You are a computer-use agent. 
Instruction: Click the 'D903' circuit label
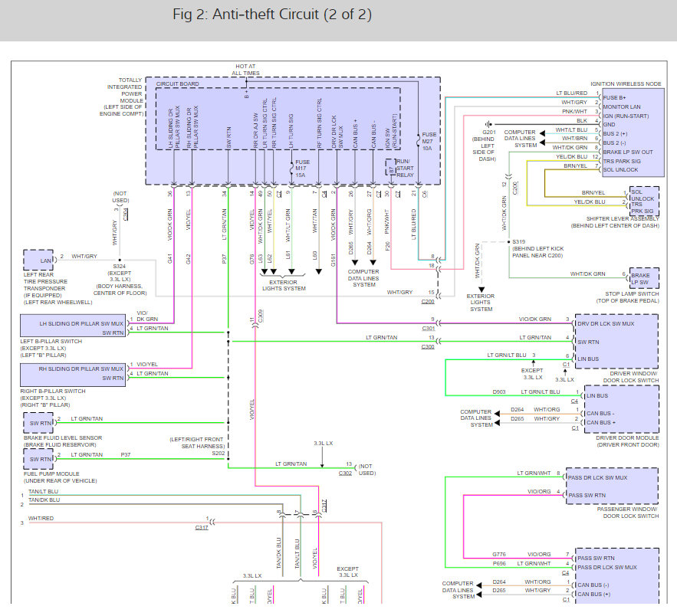coord(499,392)
